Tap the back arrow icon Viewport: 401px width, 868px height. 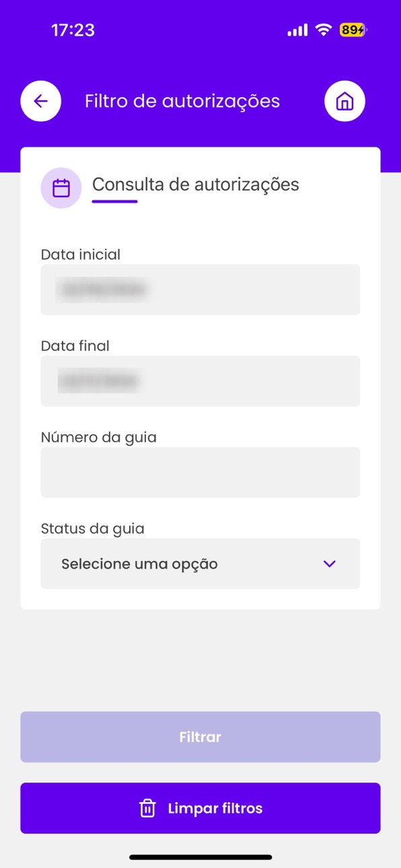[41, 102]
